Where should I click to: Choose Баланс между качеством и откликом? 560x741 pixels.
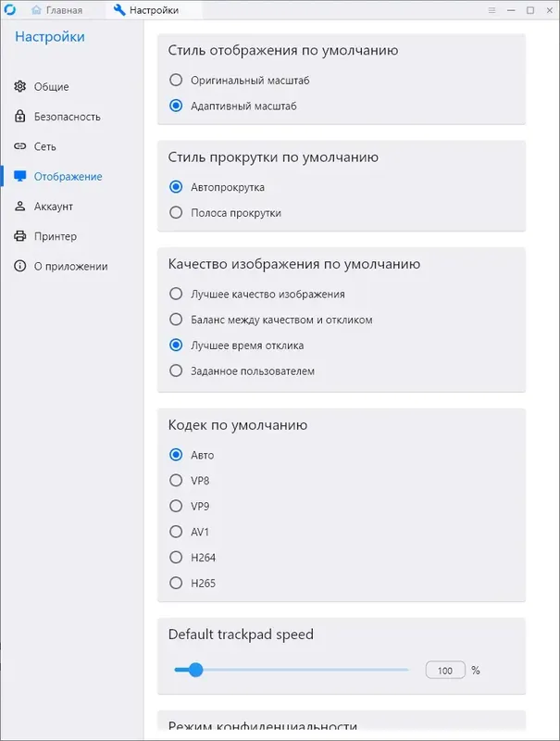[x=175, y=320]
